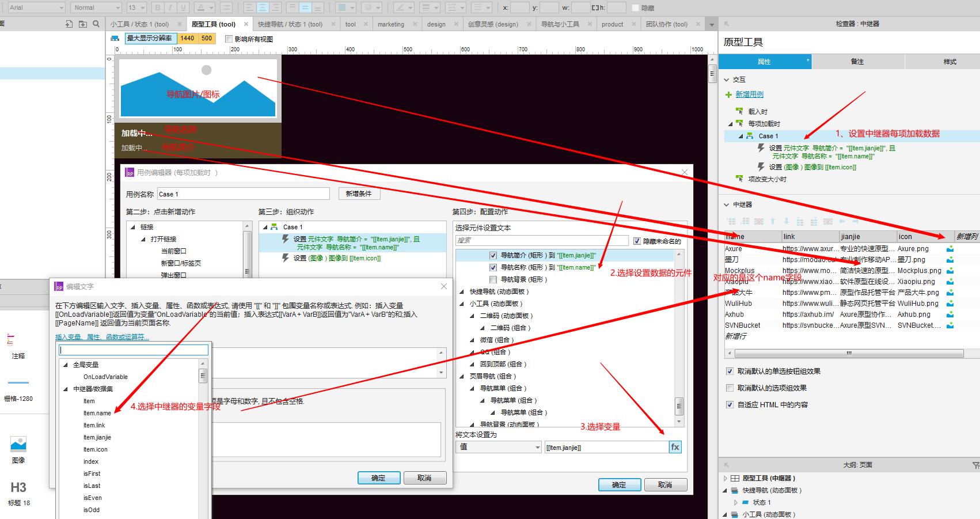Click 新增条件 button in case editor
Viewport: 980px width, 519px height.
(359, 194)
